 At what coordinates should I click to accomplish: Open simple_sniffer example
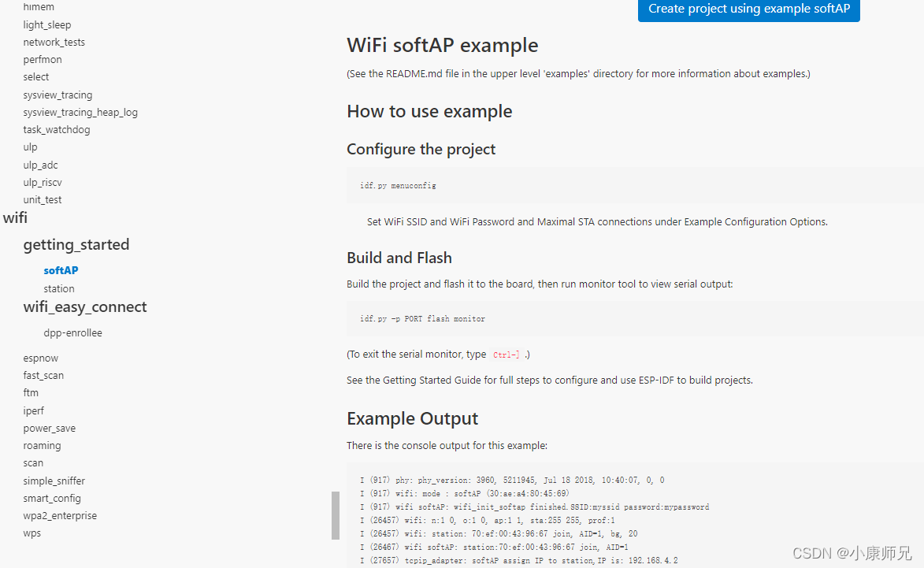(54, 481)
